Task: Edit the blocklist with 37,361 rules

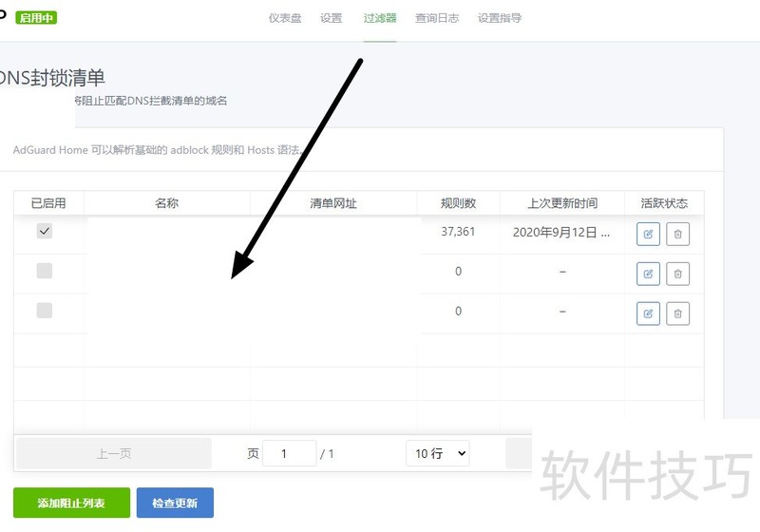Action: 648,234
